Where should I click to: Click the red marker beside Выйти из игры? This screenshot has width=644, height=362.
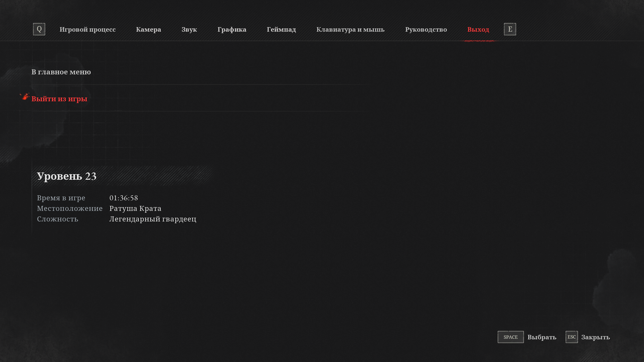[25, 97]
